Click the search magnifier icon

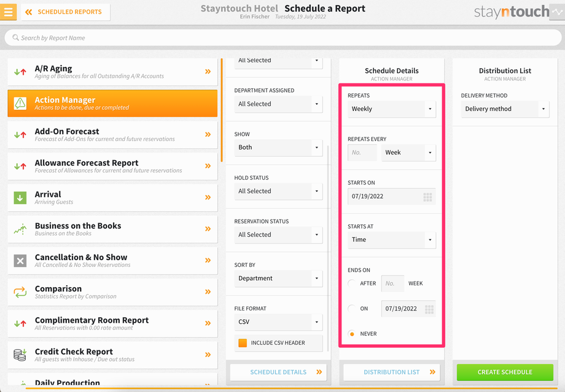click(15, 37)
